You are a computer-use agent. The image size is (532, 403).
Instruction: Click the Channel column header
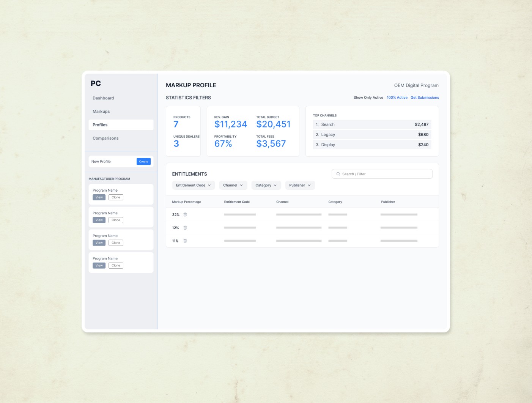coord(282,202)
